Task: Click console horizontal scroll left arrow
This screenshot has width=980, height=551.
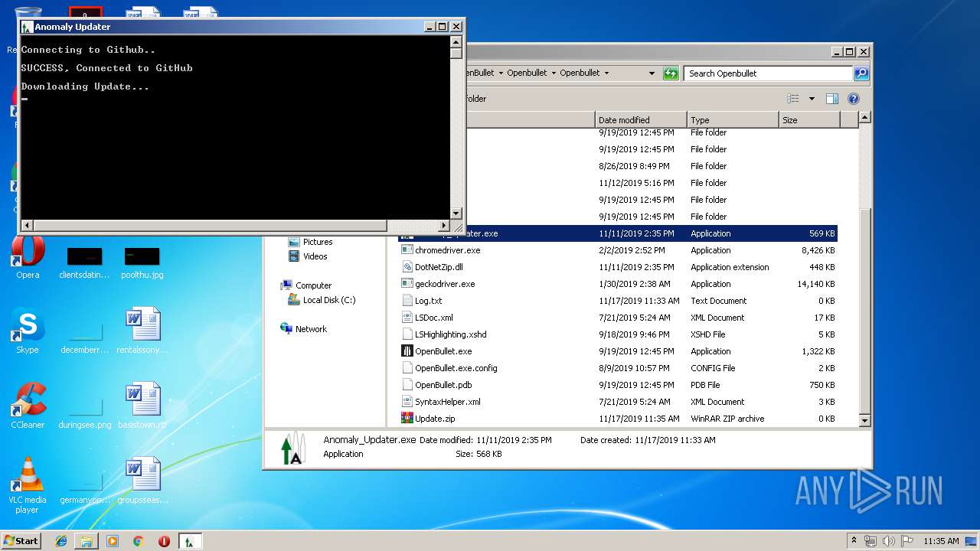Action: tap(27, 226)
